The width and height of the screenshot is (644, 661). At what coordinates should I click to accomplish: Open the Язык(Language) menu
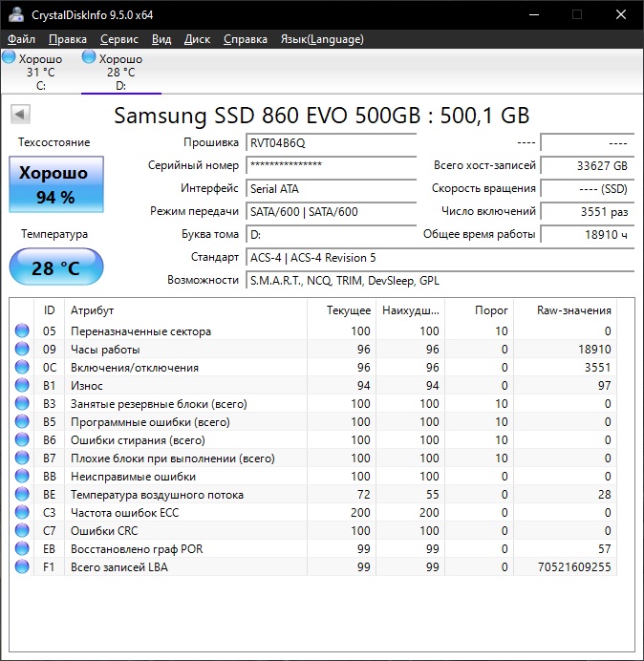[x=321, y=39]
